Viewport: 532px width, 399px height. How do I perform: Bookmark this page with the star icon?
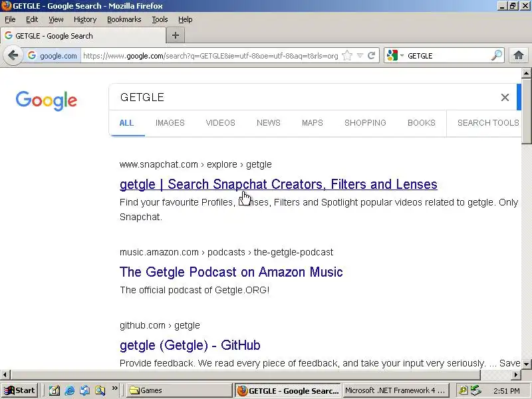(347, 56)
